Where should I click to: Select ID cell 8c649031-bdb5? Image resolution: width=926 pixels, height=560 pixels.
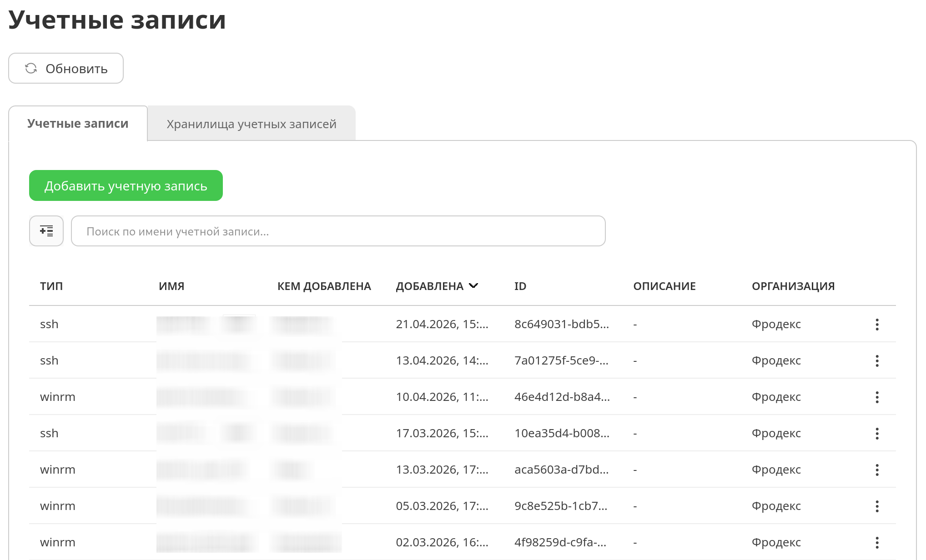point(562,324)
